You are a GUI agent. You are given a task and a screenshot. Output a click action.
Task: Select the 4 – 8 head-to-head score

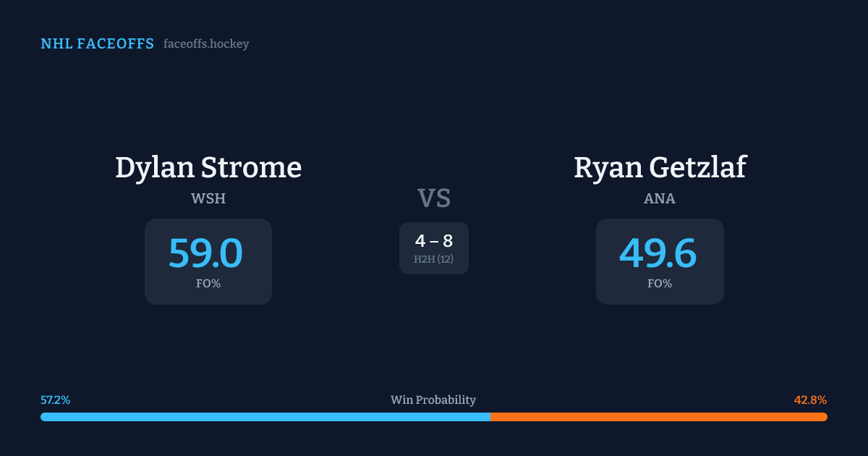(434, 241)
